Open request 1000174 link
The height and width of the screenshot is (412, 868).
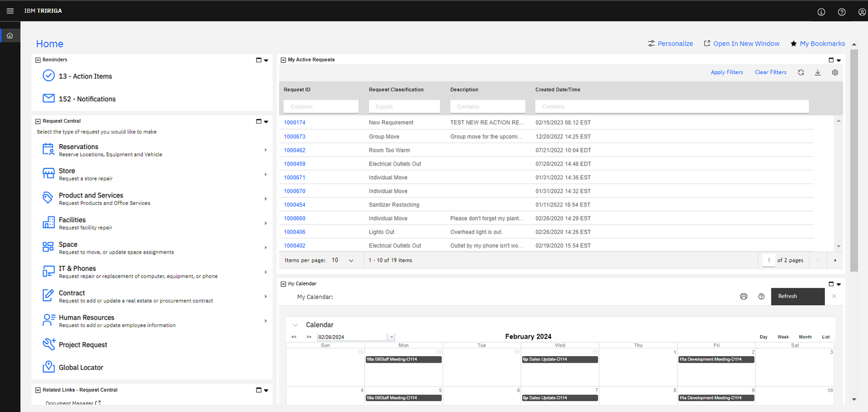(x=295, y=123)
